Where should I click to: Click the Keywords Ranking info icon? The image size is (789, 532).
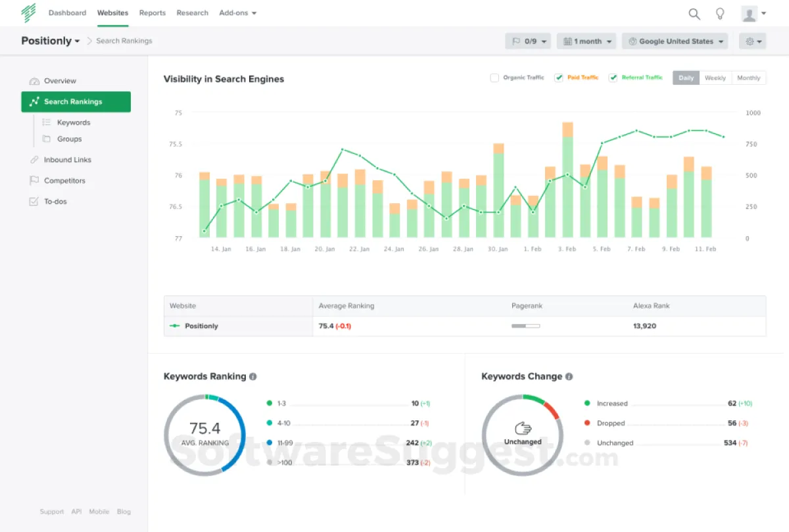tap(253, 377)
